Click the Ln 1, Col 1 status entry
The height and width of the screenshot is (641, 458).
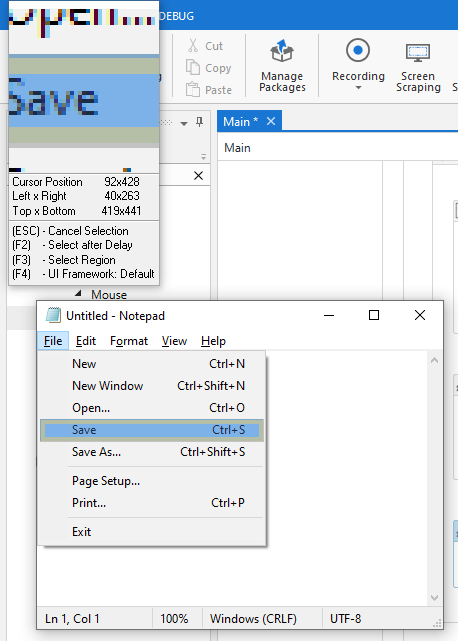coord(72,619)
